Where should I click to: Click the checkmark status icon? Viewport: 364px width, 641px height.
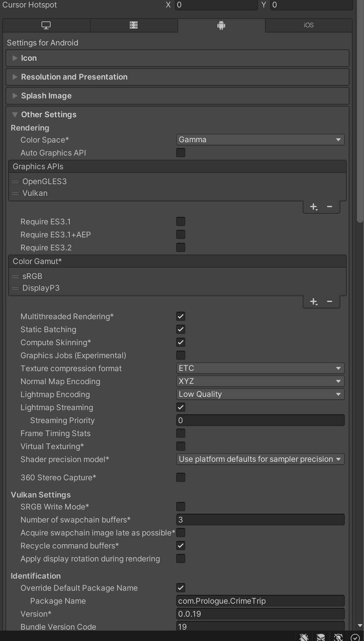(x=355, y=637)
